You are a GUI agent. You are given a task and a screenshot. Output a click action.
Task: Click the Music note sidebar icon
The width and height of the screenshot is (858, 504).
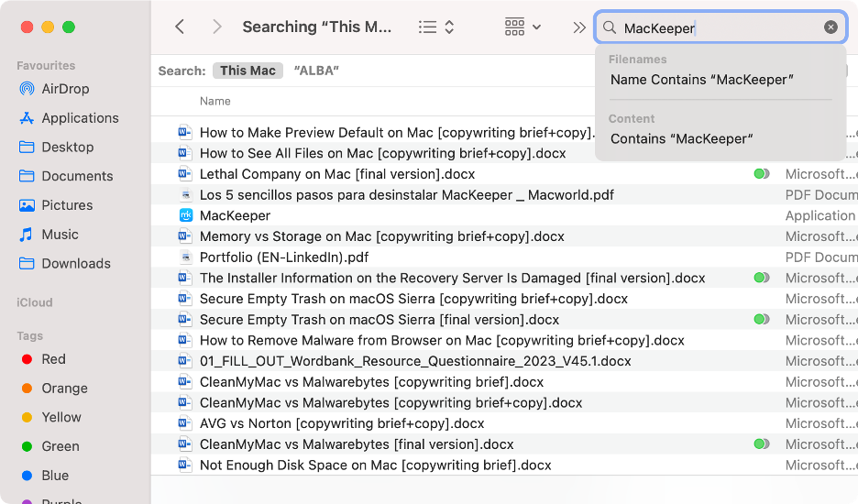[x=27, y=235]
